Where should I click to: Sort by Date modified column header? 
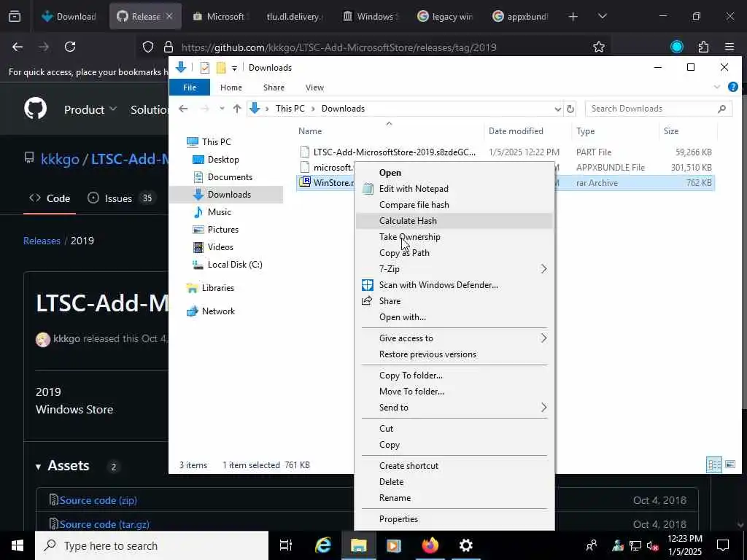(x=516, y=131)
